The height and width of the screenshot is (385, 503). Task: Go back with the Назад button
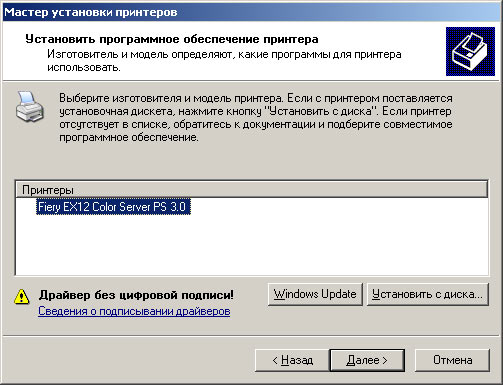[x=292, y=360]
